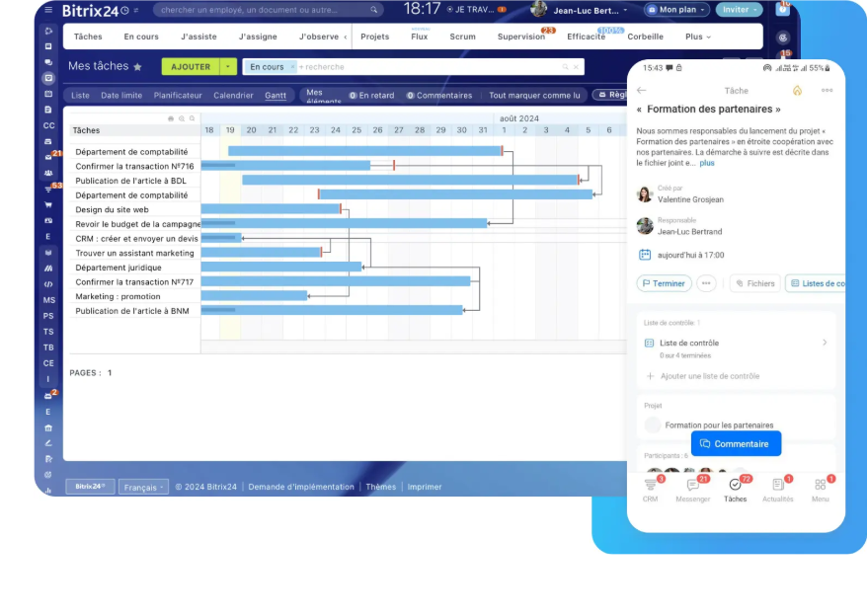Screen dimensions: 868x616
Task: Expand the Liste de contrôle section
Action: click(x=825, y=343)
